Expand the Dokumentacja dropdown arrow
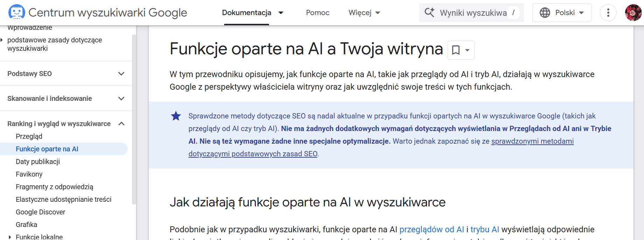 point(281,13)
